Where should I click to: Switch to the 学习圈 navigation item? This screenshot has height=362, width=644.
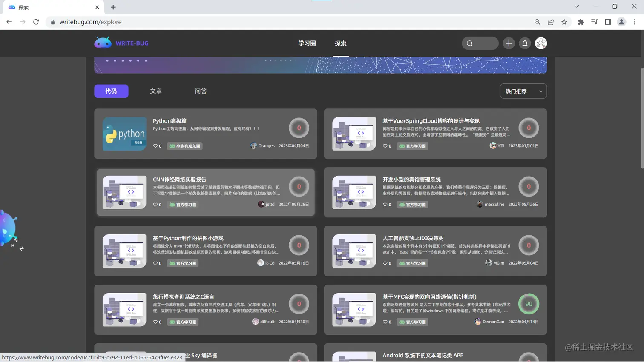(307, 43)
